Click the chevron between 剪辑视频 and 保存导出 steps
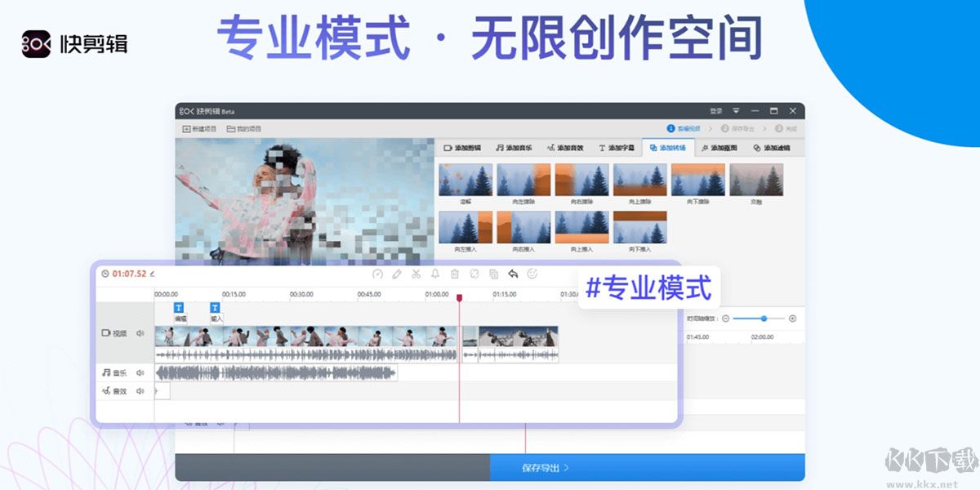The image size is (980, 490). click(x=709, y=129)
